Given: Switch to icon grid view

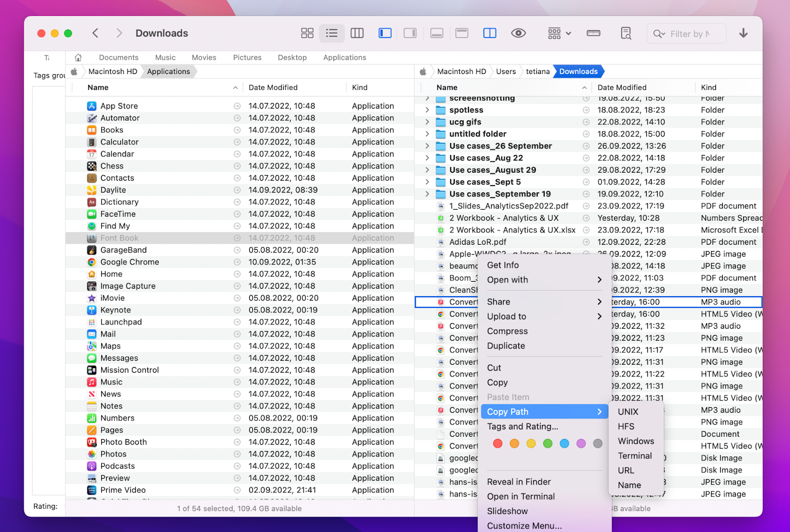Looking at the screenshot, I should point(307,33).
